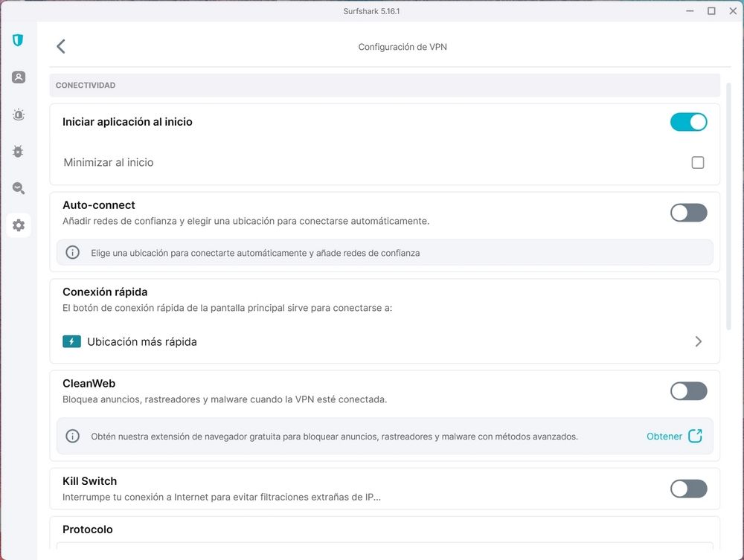Image resolution: width=744 pixels, height=560 pixels.
Task: Open the Antivirus bug icon in sidebar
Action: 18,151
